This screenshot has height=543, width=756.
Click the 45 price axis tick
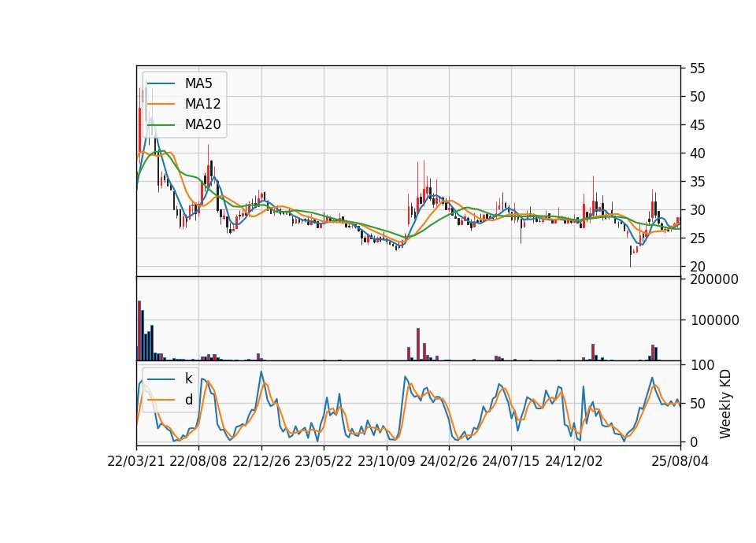point(697,125)
